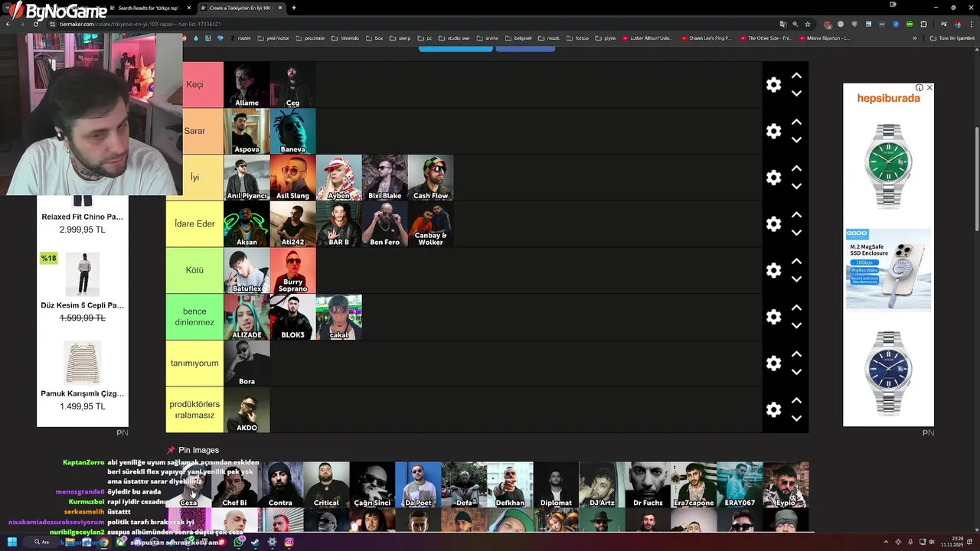
Task: Show more bookmarks with double chevron
Action: [914, 37]
